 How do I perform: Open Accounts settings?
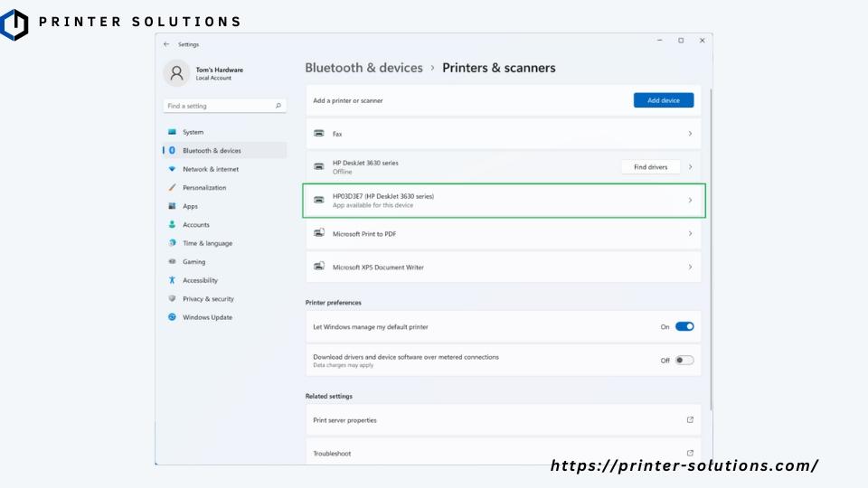225,225
